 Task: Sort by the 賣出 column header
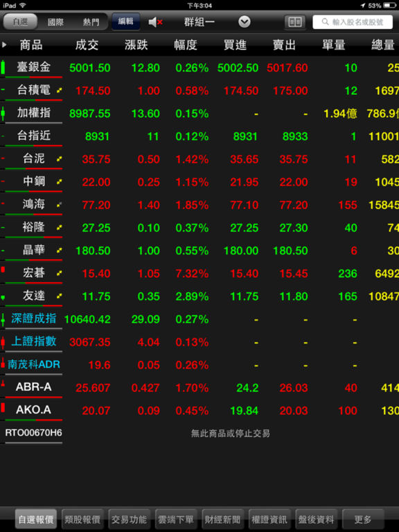(x=284, y=45)
